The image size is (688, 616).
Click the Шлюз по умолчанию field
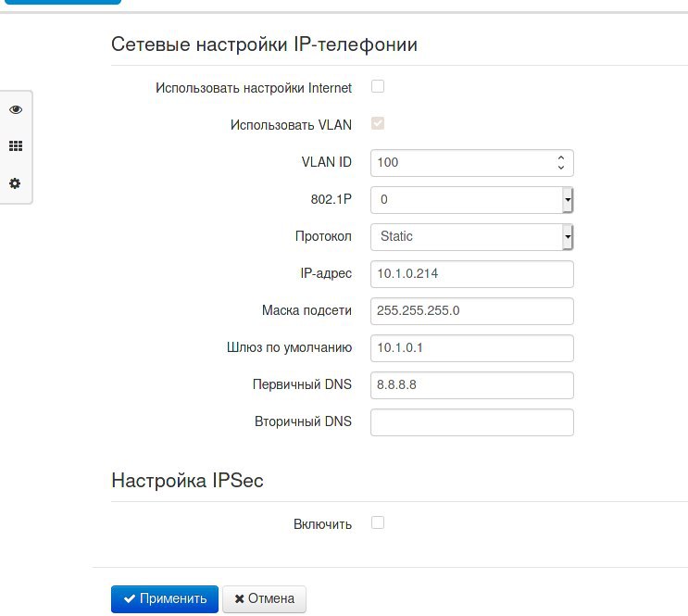(471, 348)
